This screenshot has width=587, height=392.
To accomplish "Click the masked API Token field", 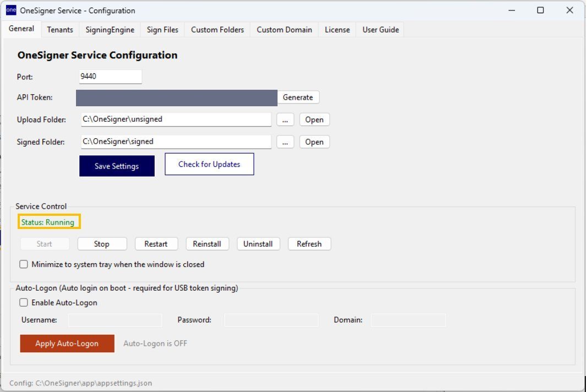I will click(177, 97).
